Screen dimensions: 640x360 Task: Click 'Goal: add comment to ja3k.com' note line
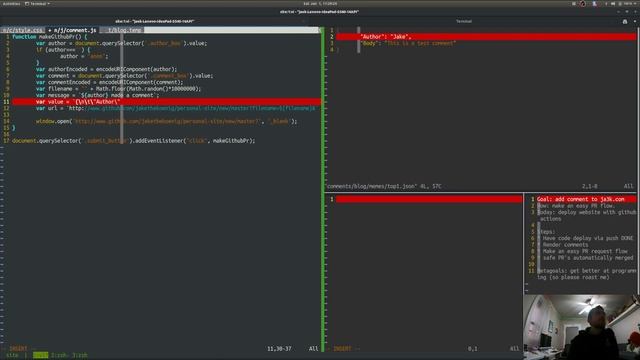581,199
